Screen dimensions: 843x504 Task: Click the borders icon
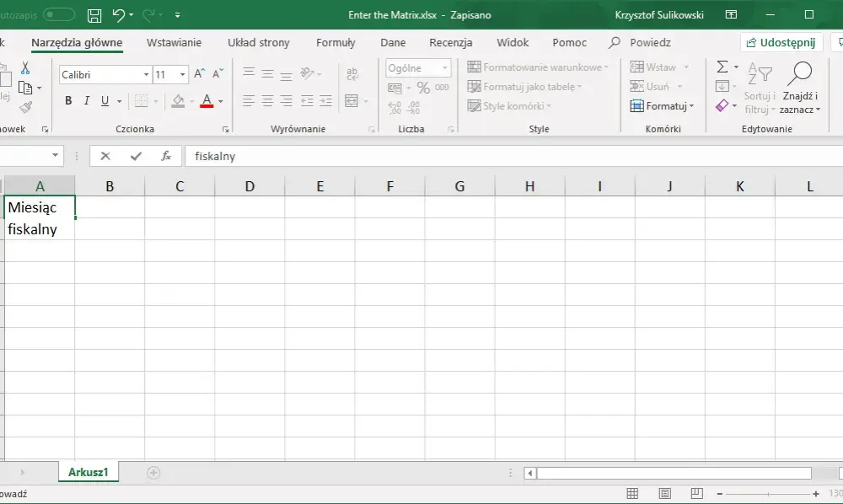coord(141,100)
